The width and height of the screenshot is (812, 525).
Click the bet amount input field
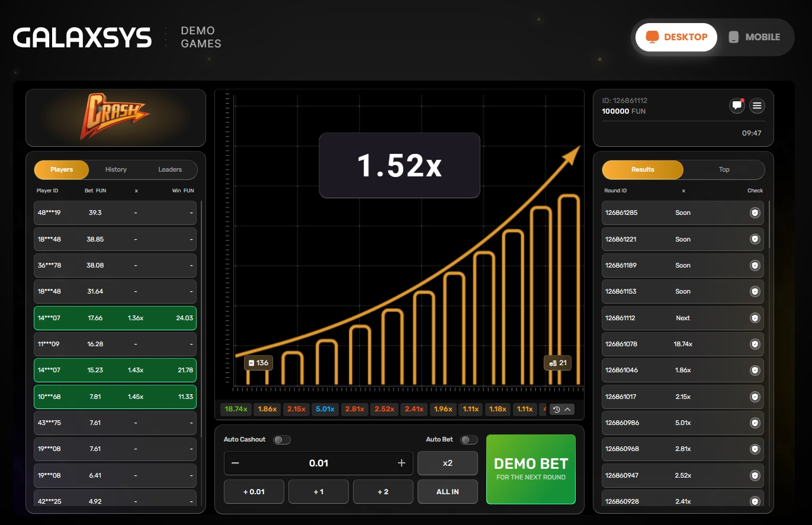coord(319,463)
